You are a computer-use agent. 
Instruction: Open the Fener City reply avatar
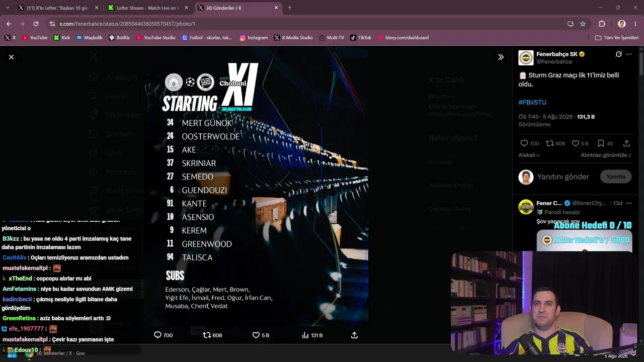tap(526, 207)
